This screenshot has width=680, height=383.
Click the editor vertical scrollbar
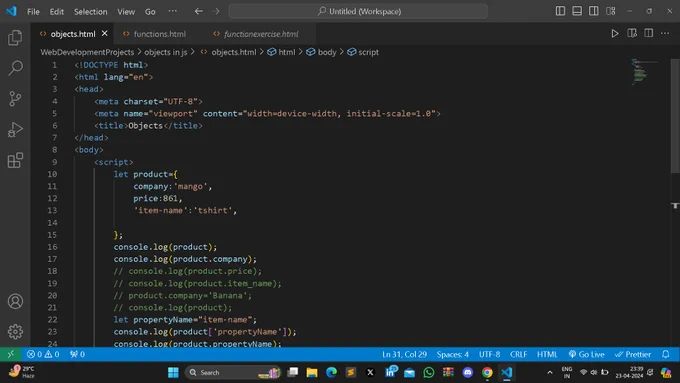675,116
